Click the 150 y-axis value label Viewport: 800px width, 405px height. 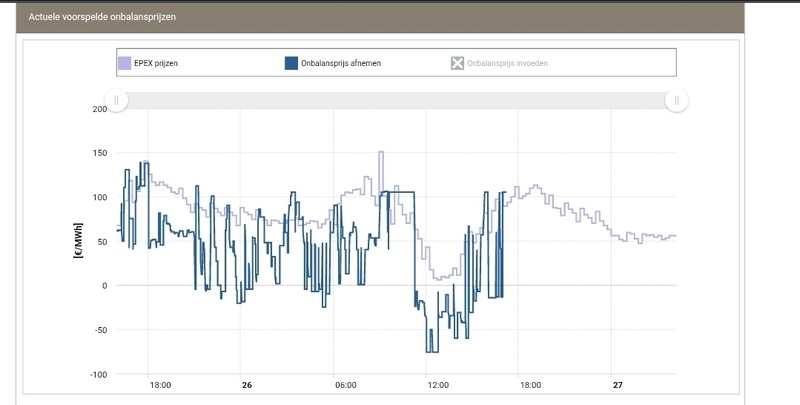click(x=99, y=152)
